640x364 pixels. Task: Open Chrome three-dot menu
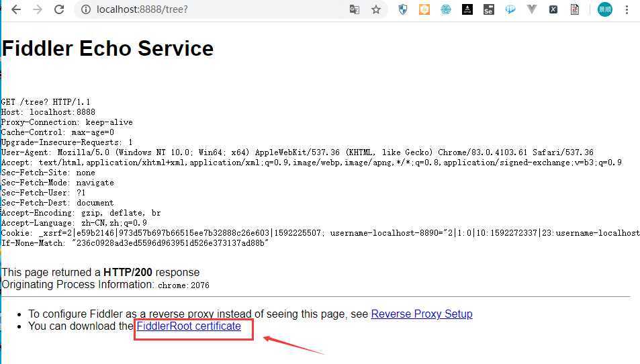[x=627, y=9]
